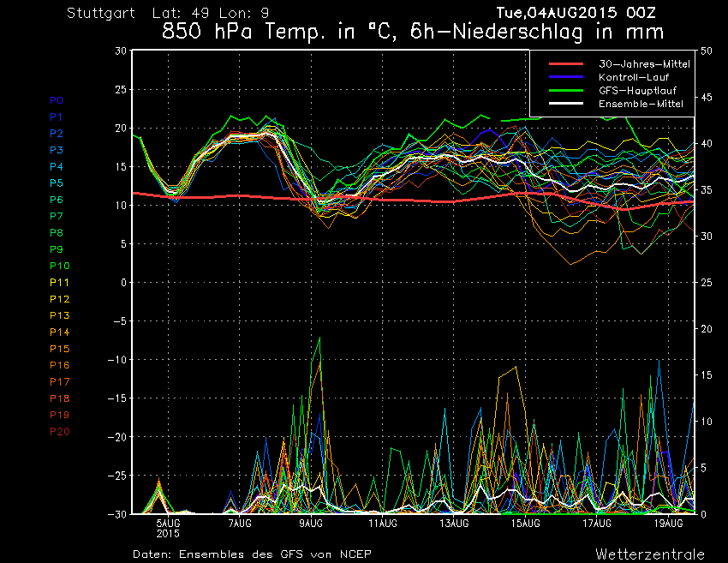This screenshot has width=728, height=563.
Task: Click the P13 ensemble member label
Action: click(x=60, y=315)
